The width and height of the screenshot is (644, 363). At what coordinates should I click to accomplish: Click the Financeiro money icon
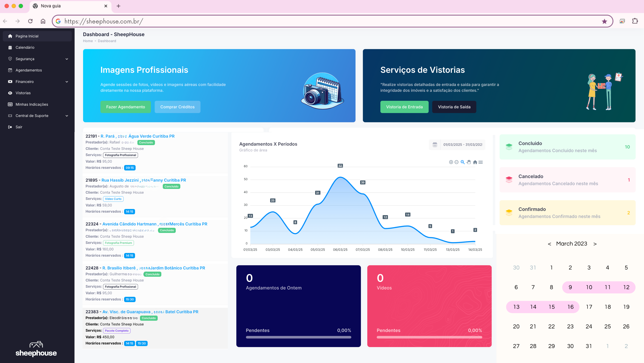coord(10,82)
